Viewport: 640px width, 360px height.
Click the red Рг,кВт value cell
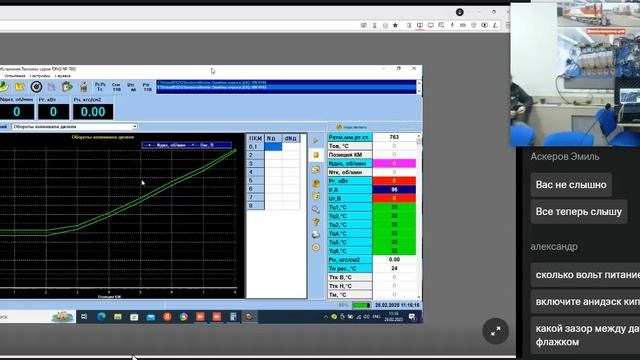point(394,181)
